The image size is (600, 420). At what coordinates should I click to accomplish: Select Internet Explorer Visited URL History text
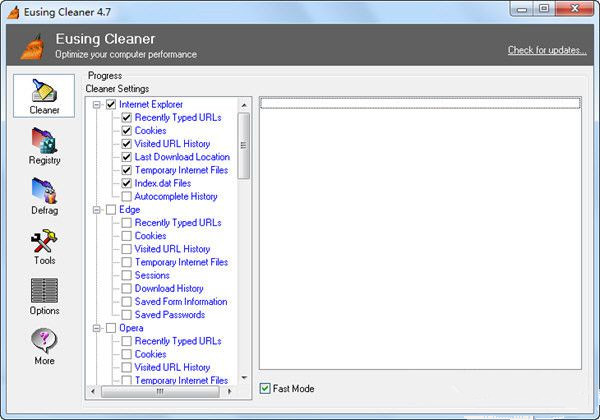pyautogui.click(x=172, y=144)
